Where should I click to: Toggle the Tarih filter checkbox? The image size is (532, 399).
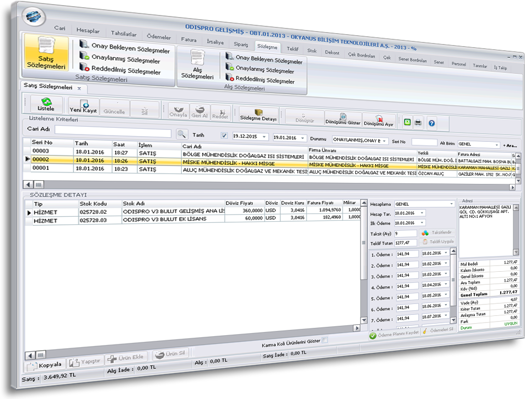click(x=224, y=136)
